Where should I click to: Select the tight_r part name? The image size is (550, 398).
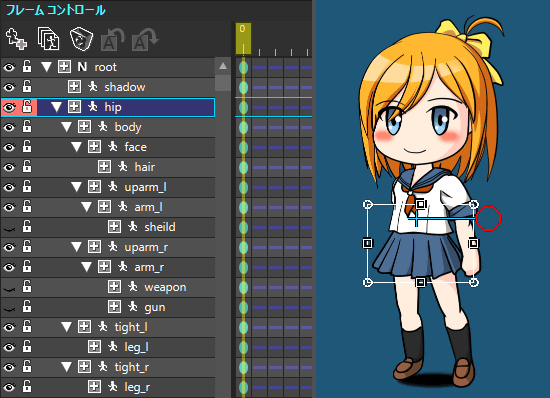[x=132, y=367]
